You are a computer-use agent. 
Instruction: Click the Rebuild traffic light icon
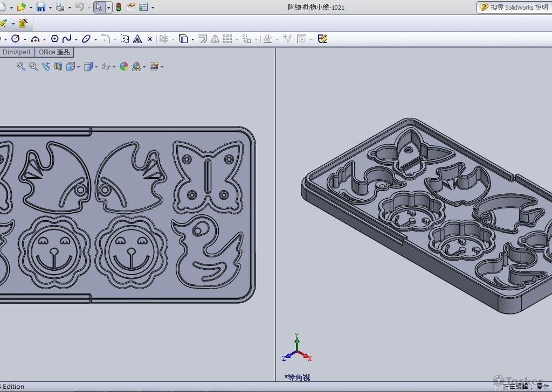(x=118, y=7)
